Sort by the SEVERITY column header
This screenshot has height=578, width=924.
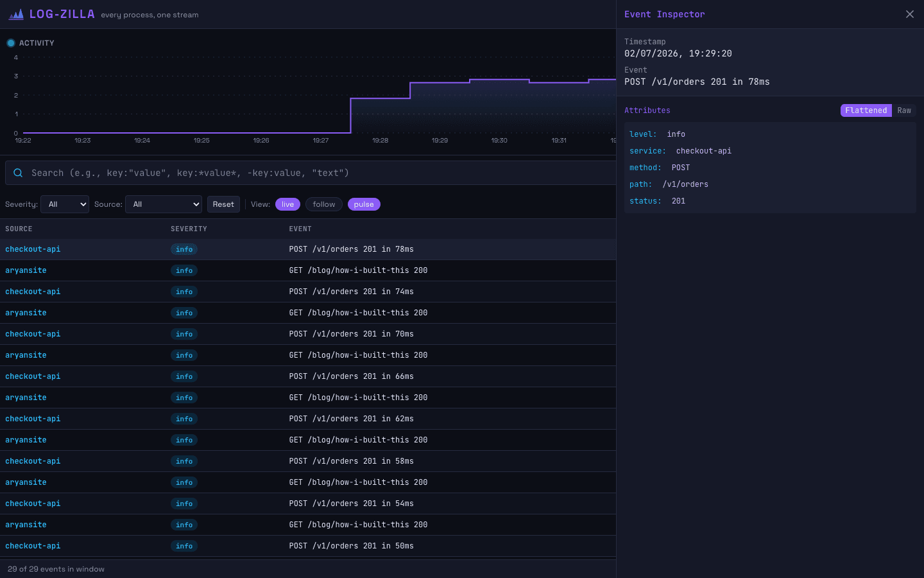[189, 229]
